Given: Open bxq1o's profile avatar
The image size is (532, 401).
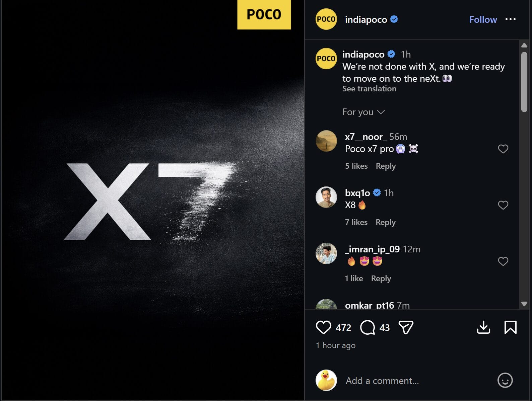Looking at the screenshot, I should coord(326,197).
